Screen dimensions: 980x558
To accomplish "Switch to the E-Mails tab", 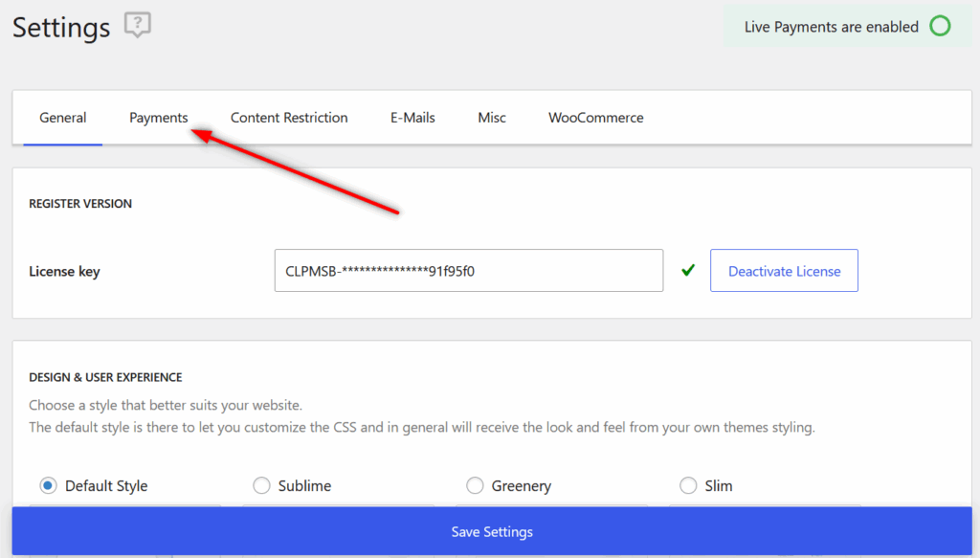I will [x=412, y=117].
